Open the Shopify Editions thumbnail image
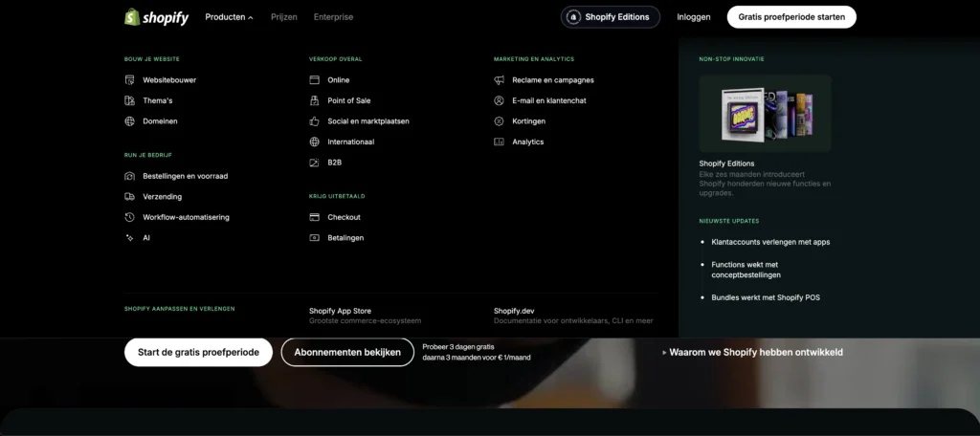Viewport: 980px width, 436px height. point(765,113)
